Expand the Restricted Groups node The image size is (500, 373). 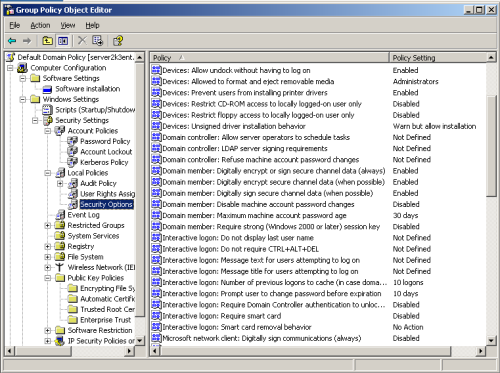pyautogui.click(x=48, y=225)
